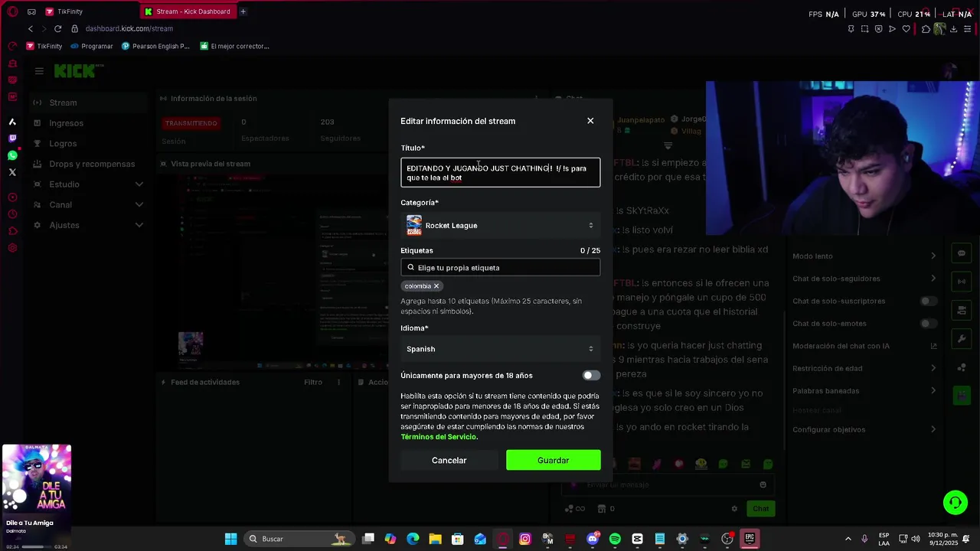Click the Elige tu propia etiqueta field

pos(501,268)
